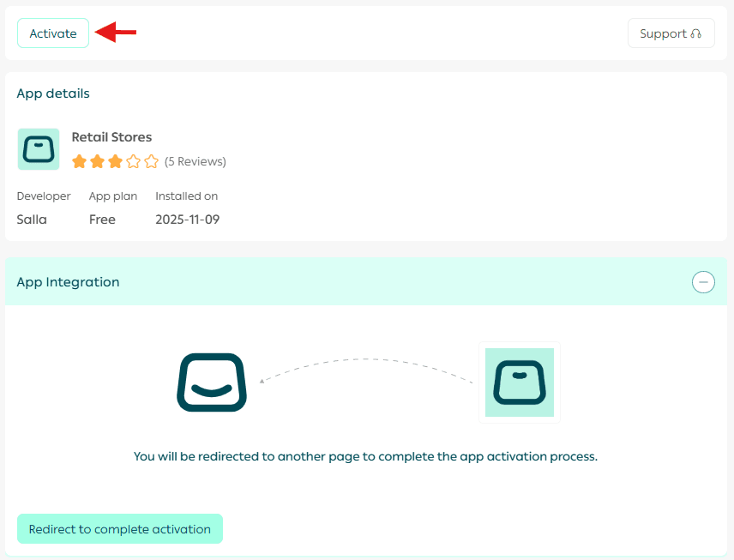Click the red arrow pointing at Activate
Viewport: 734px width, 560px height.
click(116, 33)
